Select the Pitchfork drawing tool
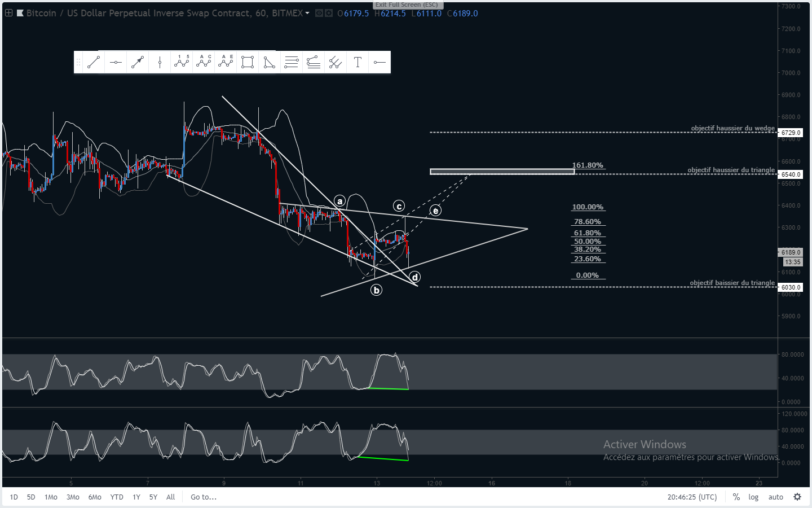812x508 pixels. [x=336, y=62]
